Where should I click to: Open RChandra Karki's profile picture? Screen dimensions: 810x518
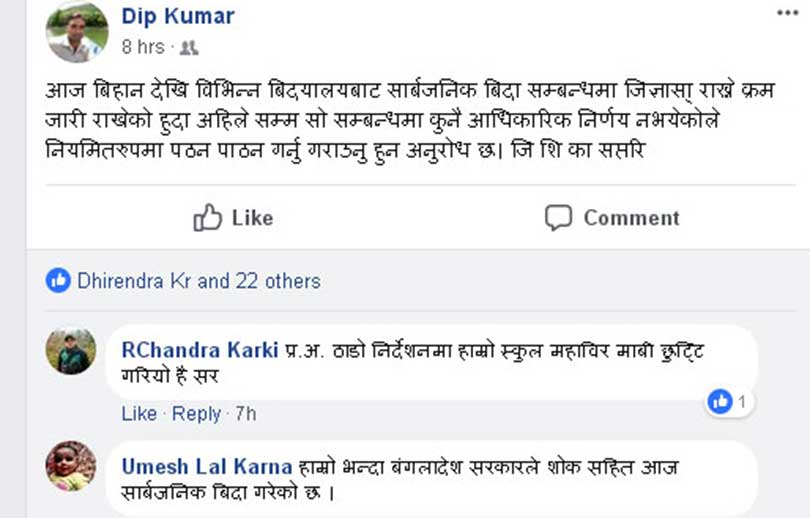pyautogui.click(x=71, y=350)
